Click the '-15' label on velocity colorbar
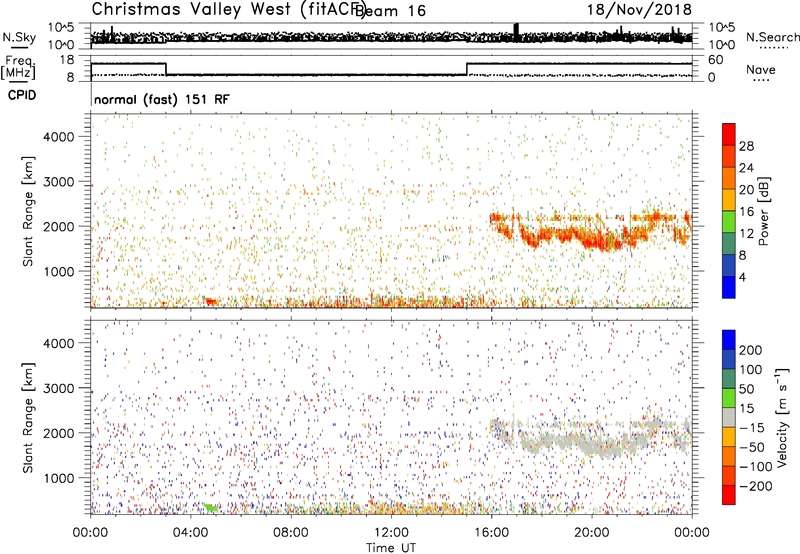The width and height of the screenshot is (800, 554). pos(751,428)
